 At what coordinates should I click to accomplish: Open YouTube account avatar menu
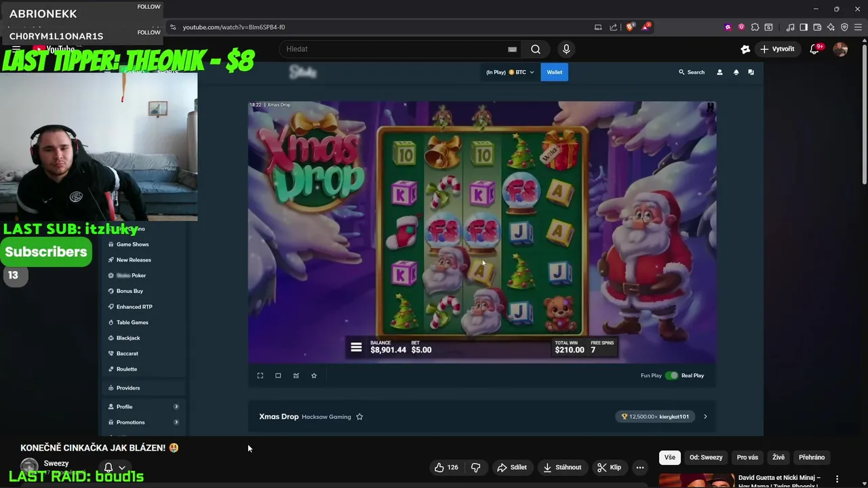(840, 49)
